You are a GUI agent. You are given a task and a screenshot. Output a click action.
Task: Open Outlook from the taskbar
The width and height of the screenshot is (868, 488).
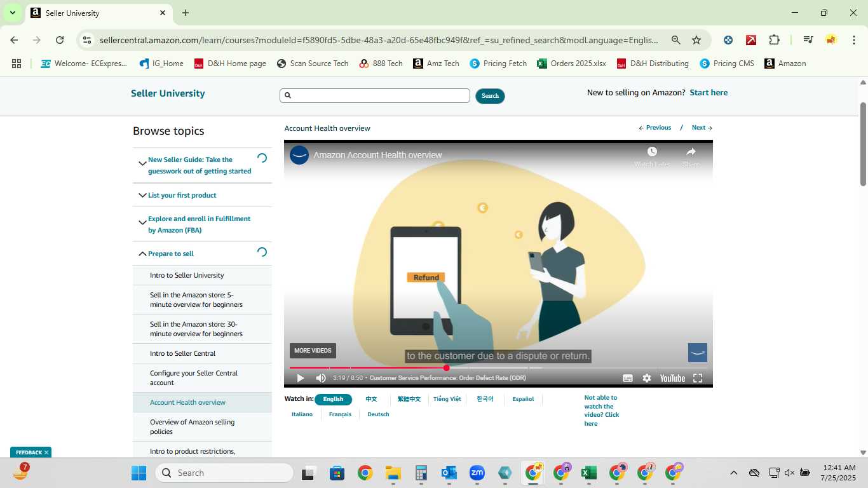[x=449, y=473]
